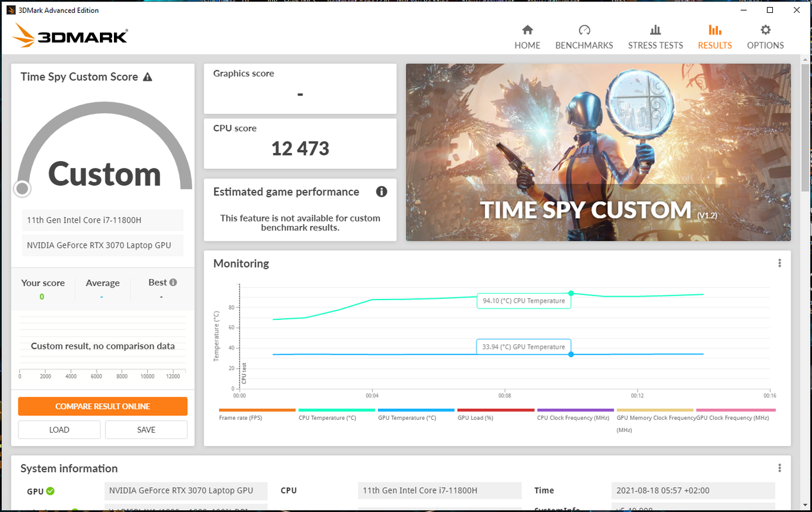
Task: Click the Save button
Action: [x=146, y=429]
